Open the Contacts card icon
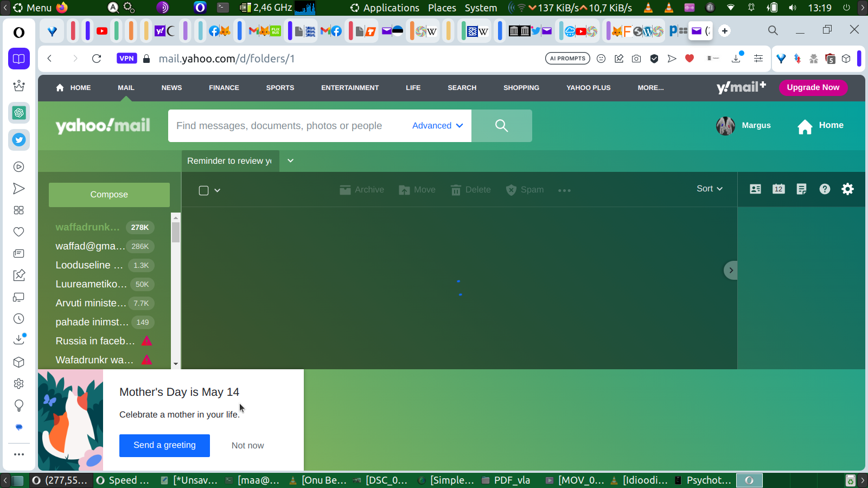868x488 pixels. pos(755,189)
